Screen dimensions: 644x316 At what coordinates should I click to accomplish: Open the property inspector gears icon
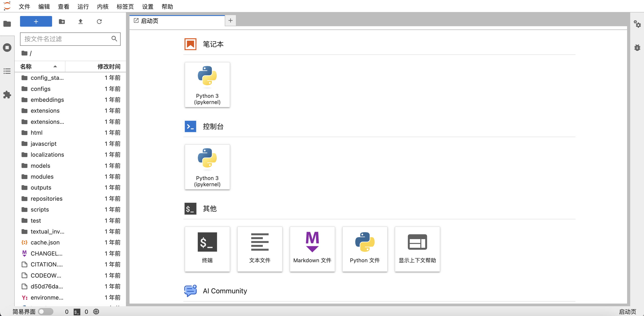point(637,24)
